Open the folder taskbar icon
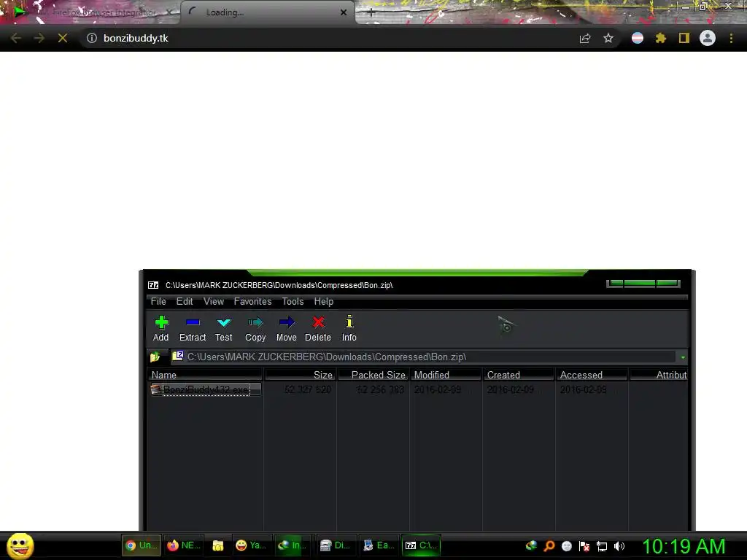 (x=218, y=545)
